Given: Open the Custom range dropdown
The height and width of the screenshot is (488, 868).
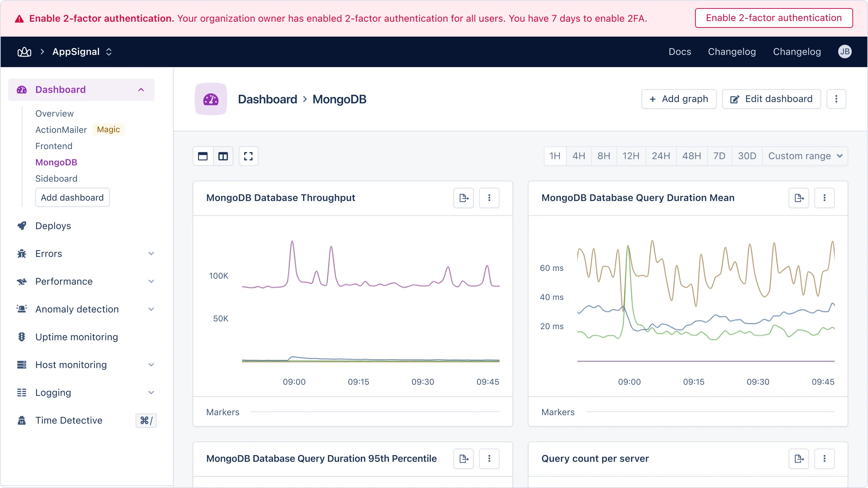Looking at the screenshot, I should point(805,156).
